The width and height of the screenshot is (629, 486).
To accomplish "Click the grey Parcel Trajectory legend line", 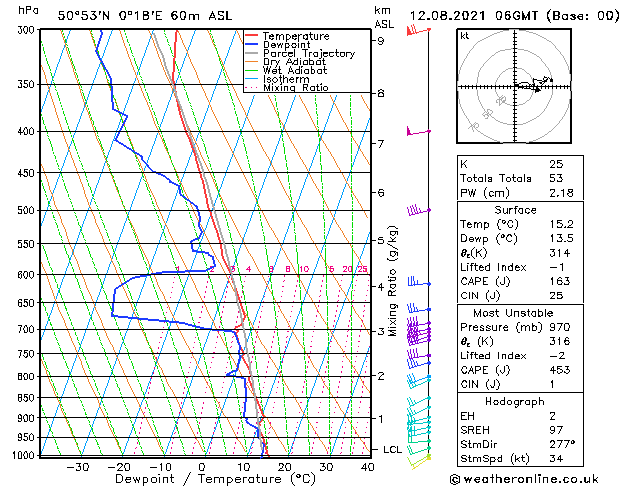I will tap(251, 53).
